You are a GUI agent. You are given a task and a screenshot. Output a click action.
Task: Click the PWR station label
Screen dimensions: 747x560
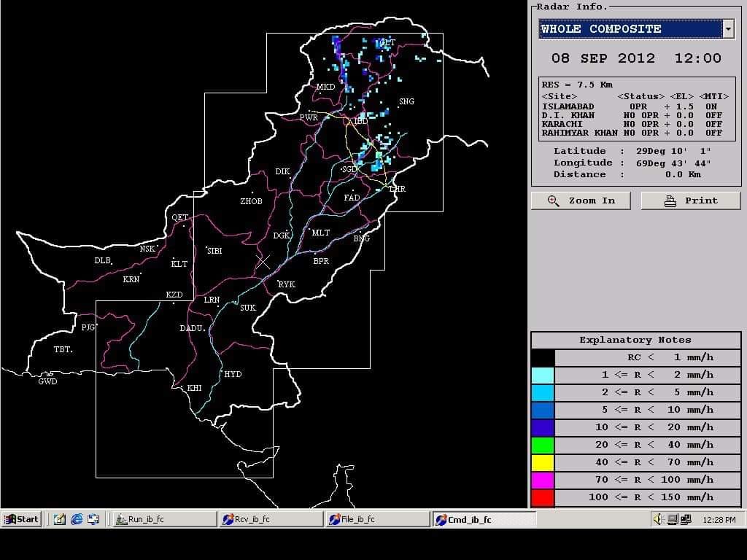(309, 117)
